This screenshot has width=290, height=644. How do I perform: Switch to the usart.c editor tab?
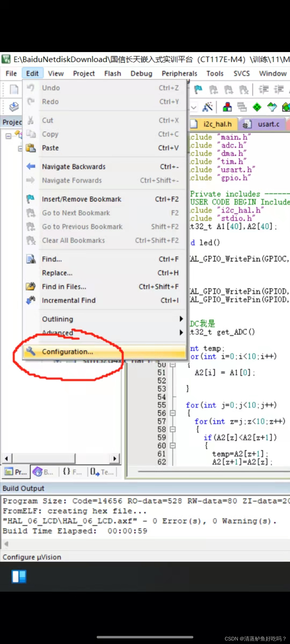263,124
